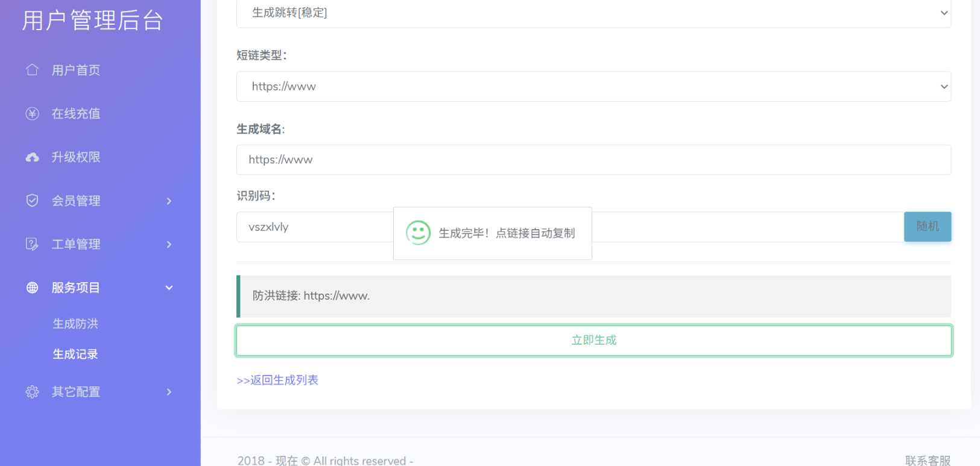The height and width of the screenshot is (466, 980).
Task: Click the yen coin icon for 在线充值
Action: (33, 113)
